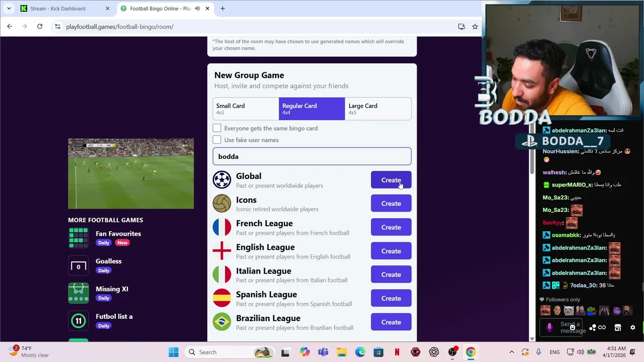Click the browser address bar URL
This screenshot has width=644, height=362.
120,27
